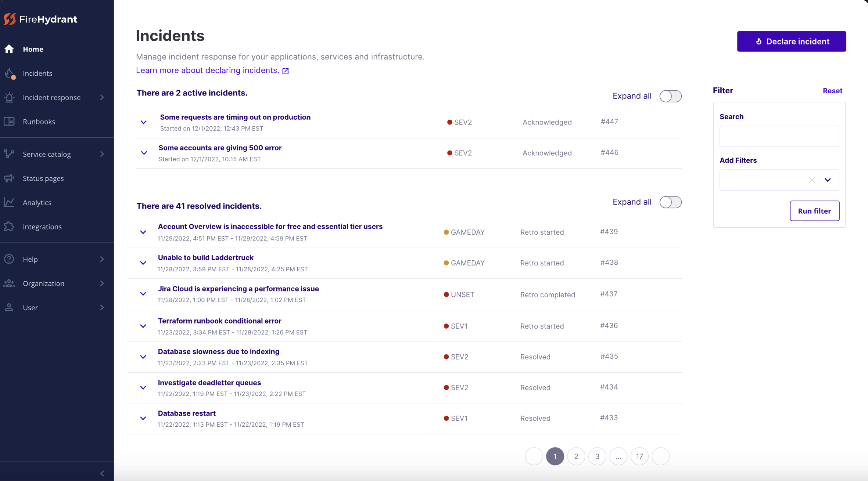Viewport: 868px width, 481px height.
Task: Go to pagination page 3
Action: pos(597,456)
